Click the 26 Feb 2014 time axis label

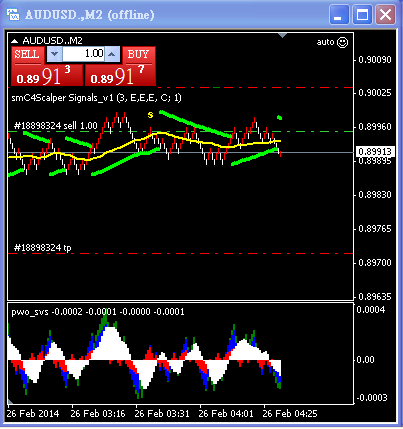[x=33, y=414]
